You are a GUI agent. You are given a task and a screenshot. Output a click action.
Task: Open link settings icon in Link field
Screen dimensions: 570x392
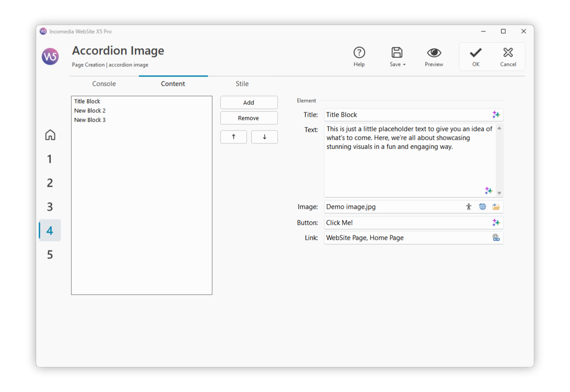(496, 238)
